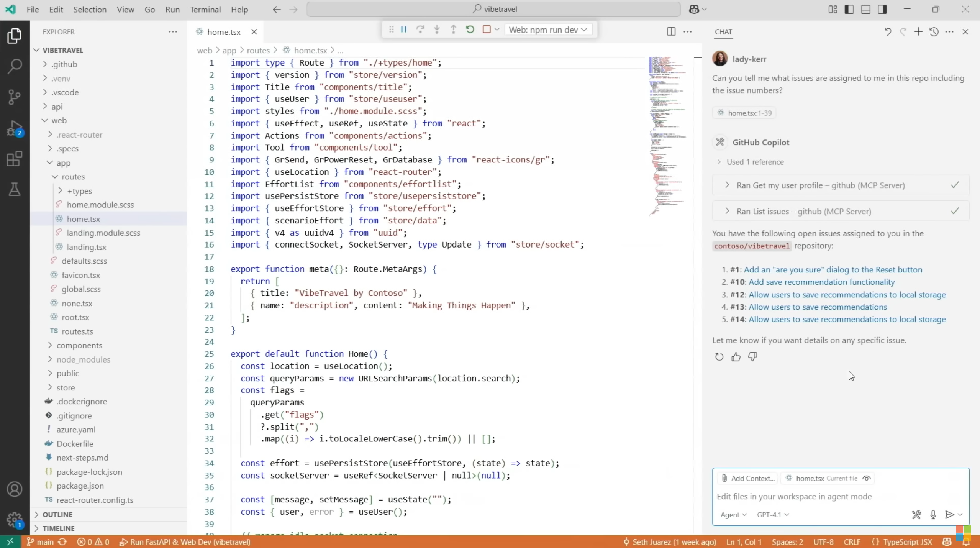Select the home.tsx editor tab
Image resolution: width=980 pixels, height=548 pixels.
224,32
